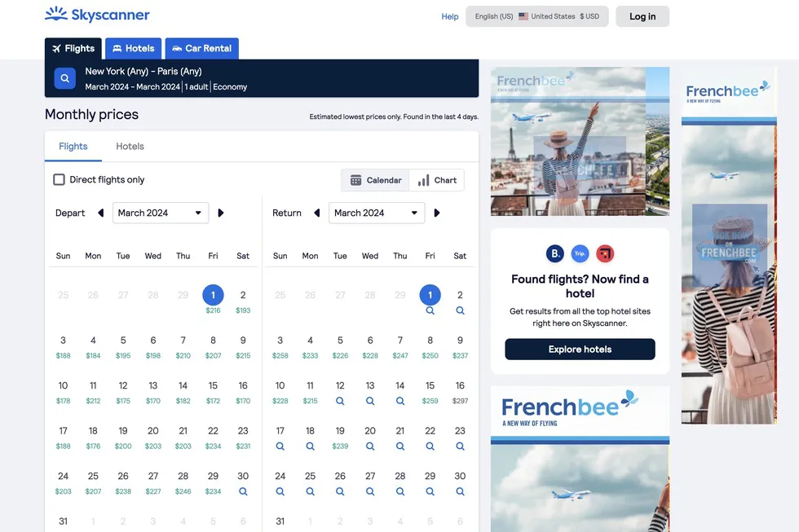Click search icon under return date 27
Screen dimensions: 799x532
coord(370,492)
